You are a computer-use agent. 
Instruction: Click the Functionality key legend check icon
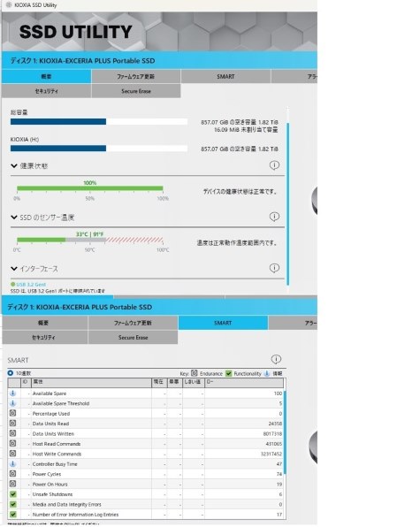click(x=228, y=373)
